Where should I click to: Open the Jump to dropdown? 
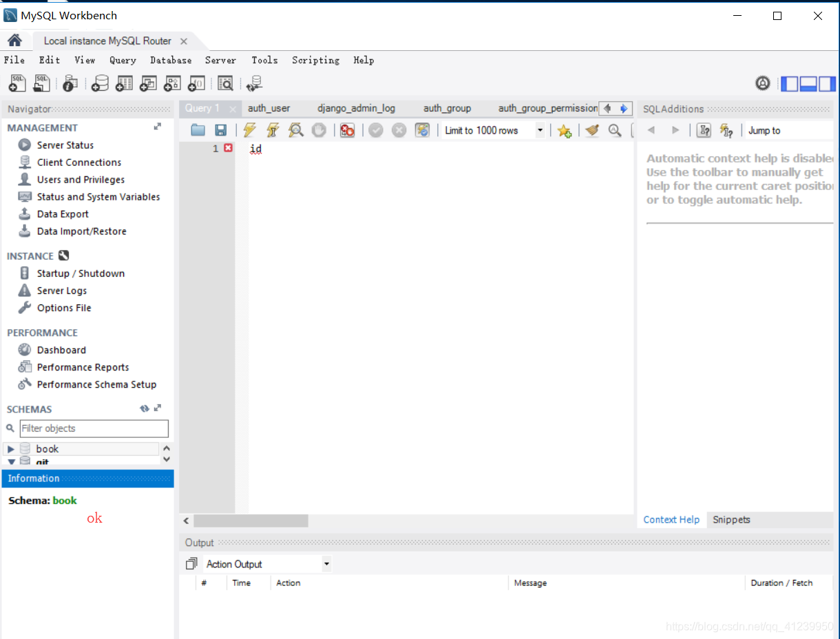click(x=790, y=130)
